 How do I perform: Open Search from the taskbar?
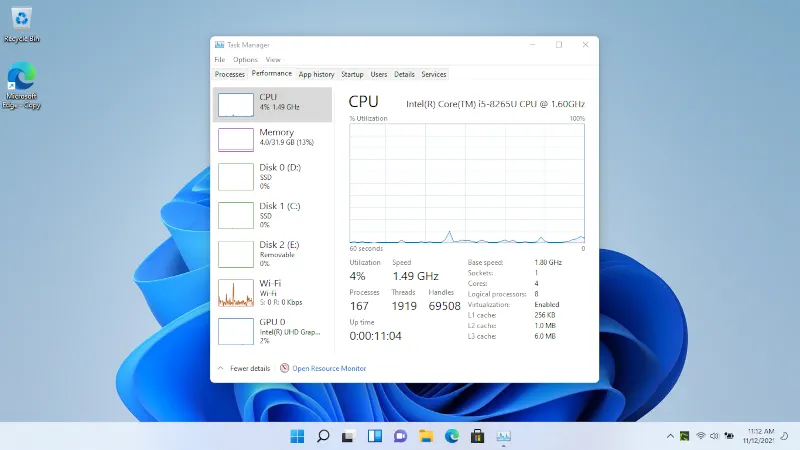tap(323, 436)
